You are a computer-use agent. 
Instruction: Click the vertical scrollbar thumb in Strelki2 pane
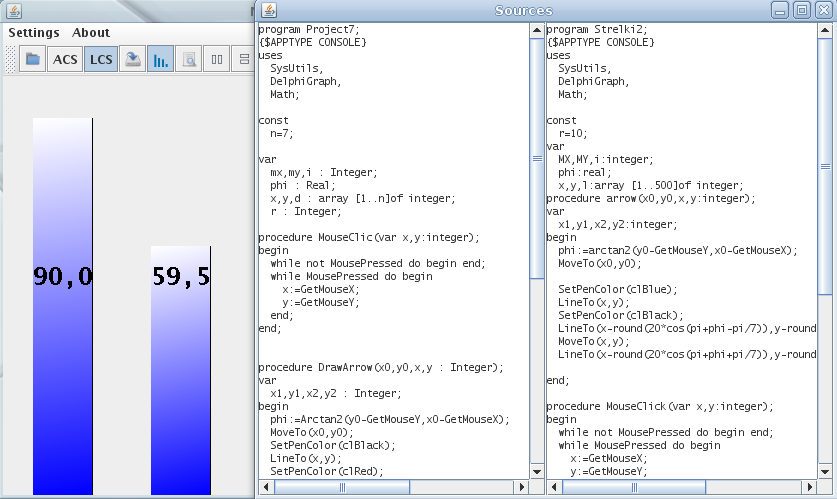pos(825,166)
